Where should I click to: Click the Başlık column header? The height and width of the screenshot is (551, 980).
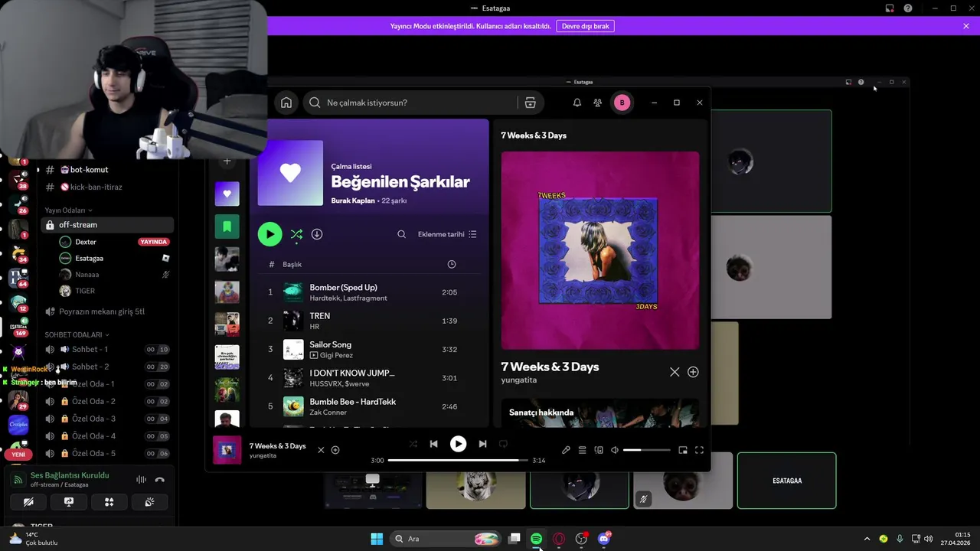point(292,264)
